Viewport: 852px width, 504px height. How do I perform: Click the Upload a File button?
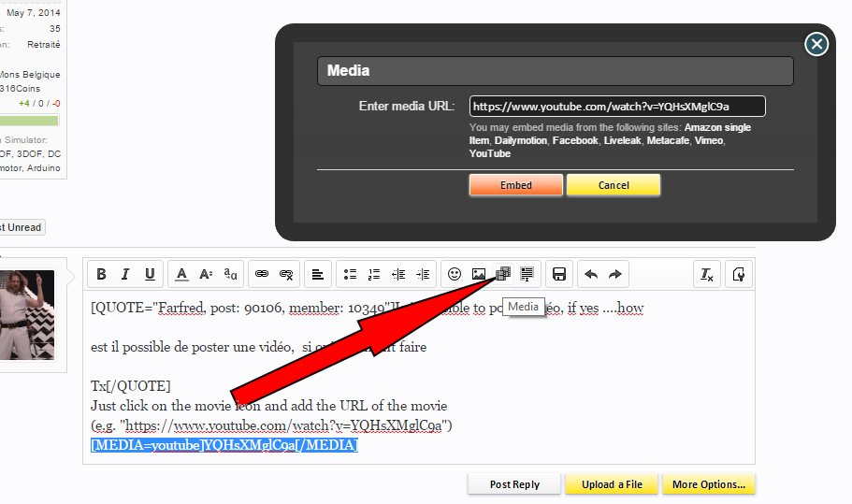tap(612, 484)
